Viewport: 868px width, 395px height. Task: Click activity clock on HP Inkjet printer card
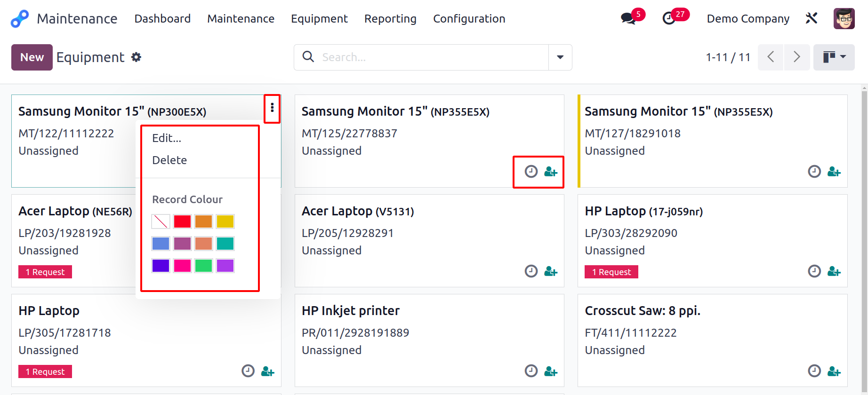531,371
